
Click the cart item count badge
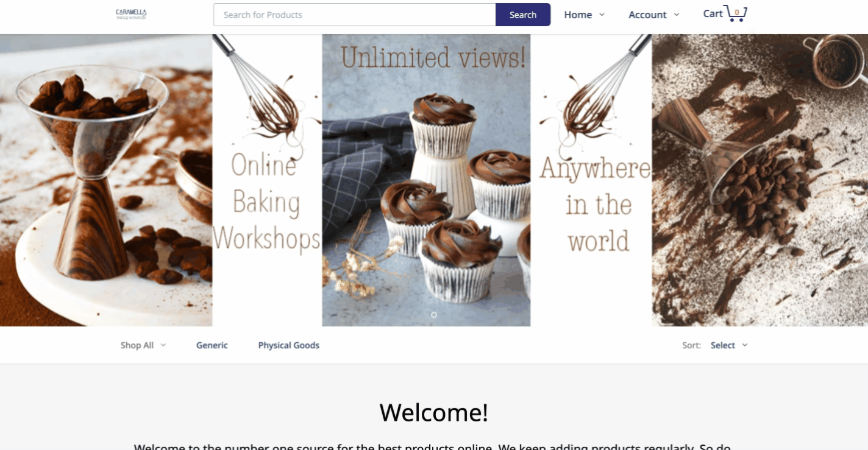tap(737, 12)
